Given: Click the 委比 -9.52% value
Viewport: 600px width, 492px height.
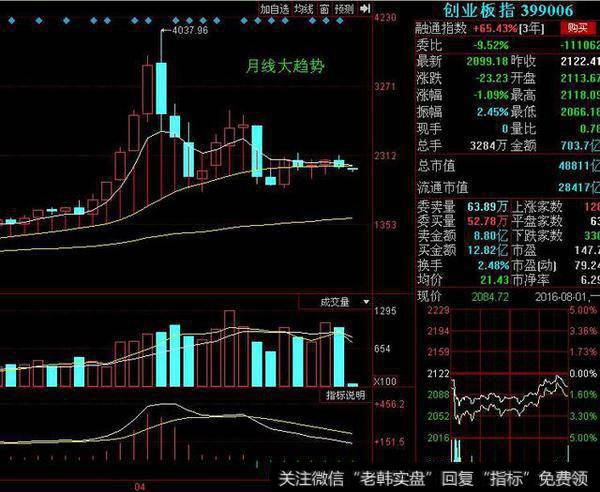Looking at the screenshot, I should [x=491, y=45].
